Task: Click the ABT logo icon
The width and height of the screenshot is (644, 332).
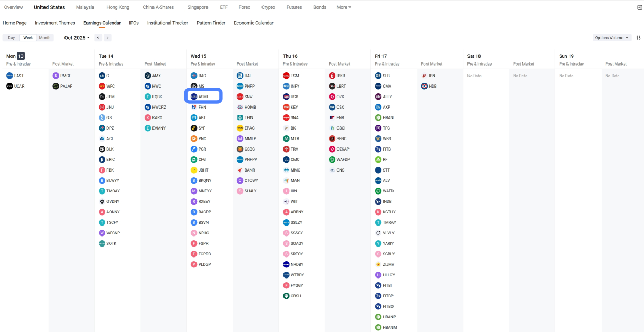Action: tap(194, 117)
